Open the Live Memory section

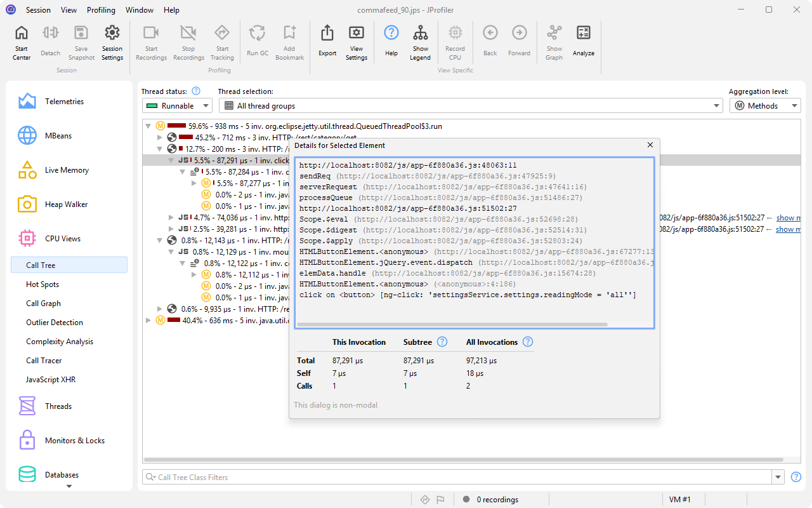tap(67, 170)
